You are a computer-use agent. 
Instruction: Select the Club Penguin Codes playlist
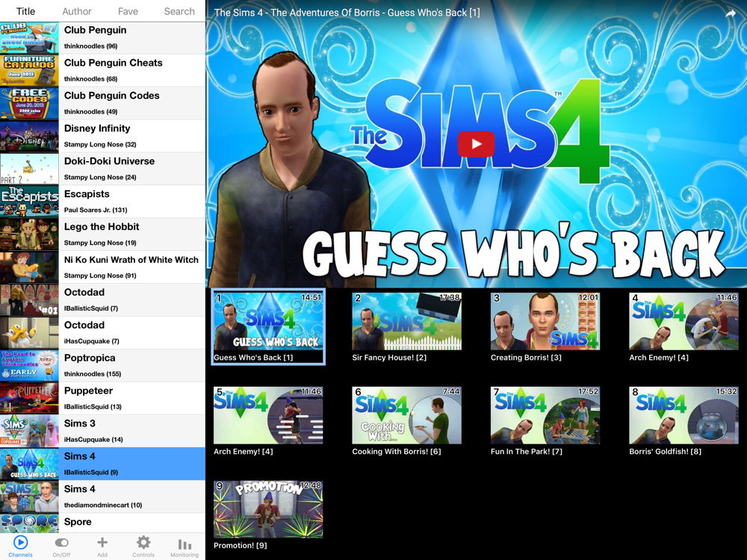pyautogui.click(x=102, y=103)
